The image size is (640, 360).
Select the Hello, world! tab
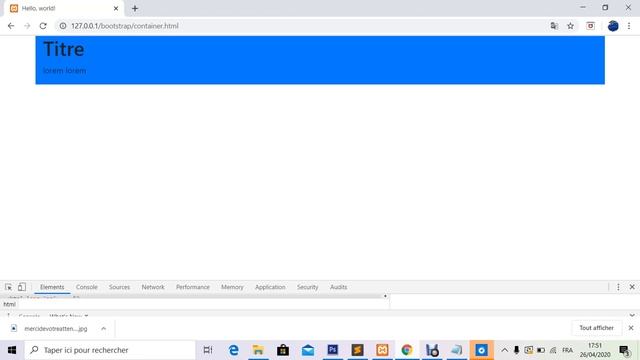coord(64,8)
